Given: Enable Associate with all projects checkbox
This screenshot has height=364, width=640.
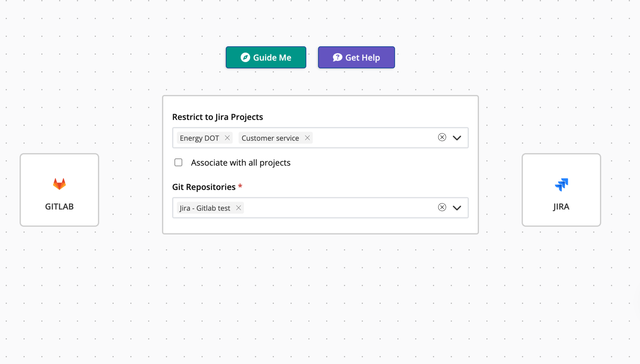Looking at the screenshot, I should click(x=178, y=163).
